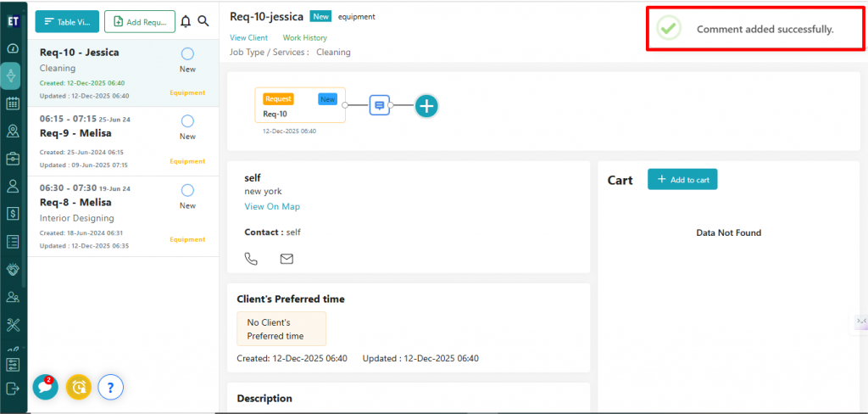This screenshot has width=868, height=414.
Task: Click the comment node in workflow
Action: 380,105
